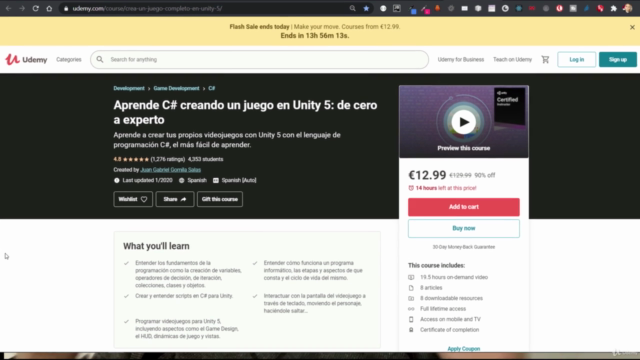Click Apply Coupon link
Image resolution: width=640 pixels, height=360 pixels.
464,349
